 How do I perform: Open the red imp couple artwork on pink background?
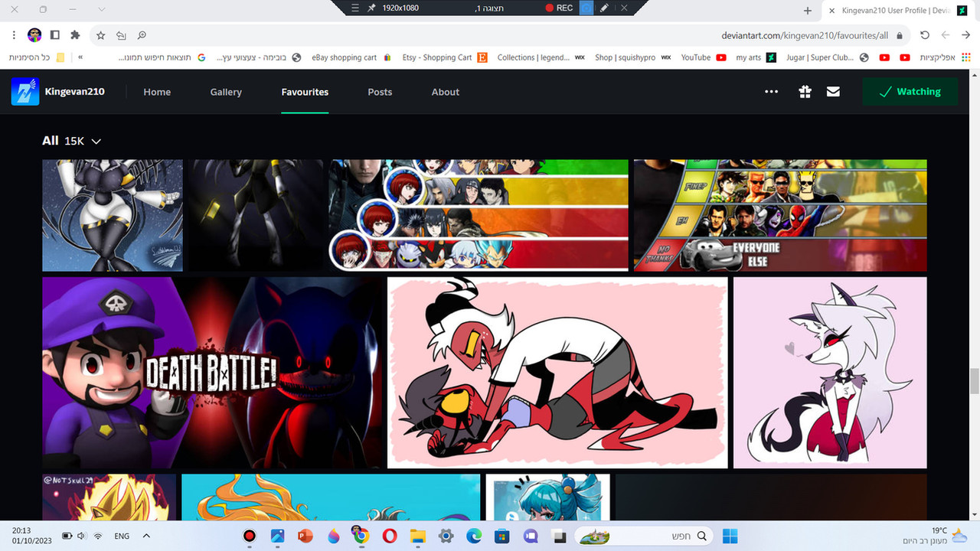557,373
